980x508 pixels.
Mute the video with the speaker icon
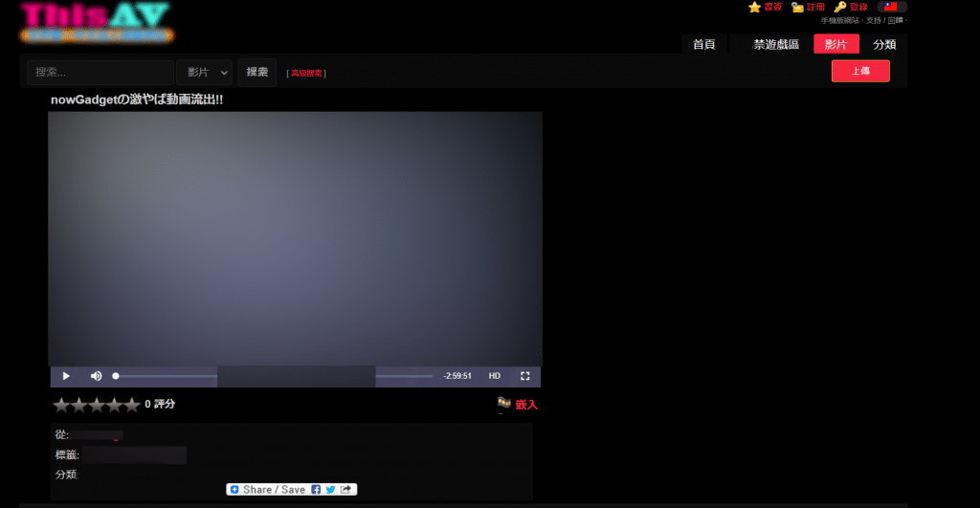tap(96, 376)
